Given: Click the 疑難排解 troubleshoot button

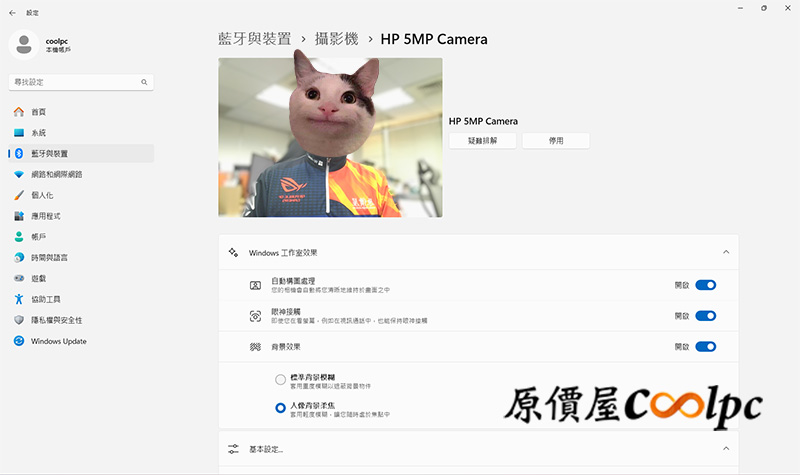Looking at the screenshot, I should [x=483, y=141].
